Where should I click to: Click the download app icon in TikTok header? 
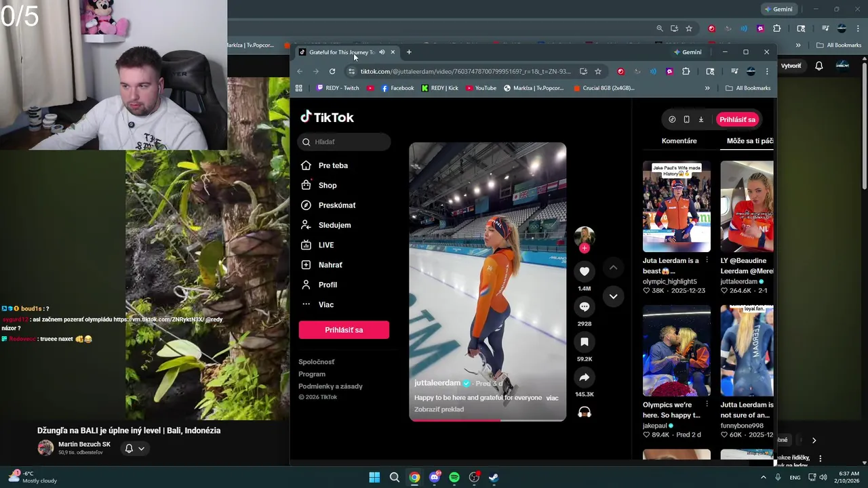tap(701, 119)
